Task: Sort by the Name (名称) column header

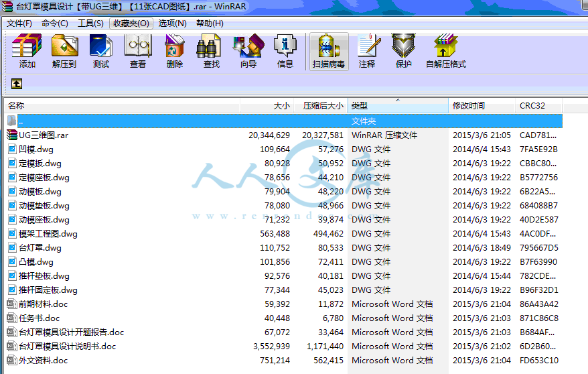Action: pos(122,106)
